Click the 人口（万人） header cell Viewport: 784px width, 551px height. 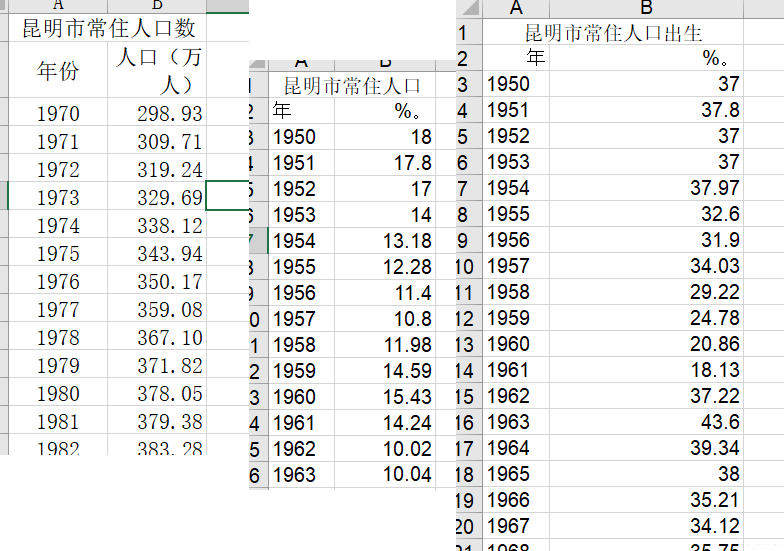coord(157,70)
